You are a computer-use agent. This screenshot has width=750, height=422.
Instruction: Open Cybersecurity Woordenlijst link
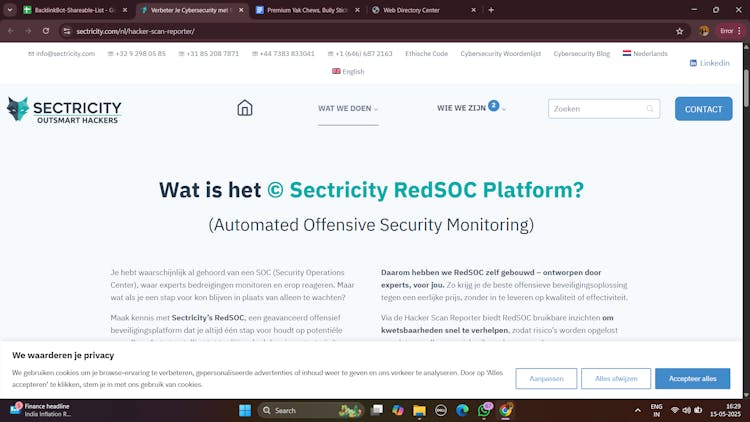point(500,54)
